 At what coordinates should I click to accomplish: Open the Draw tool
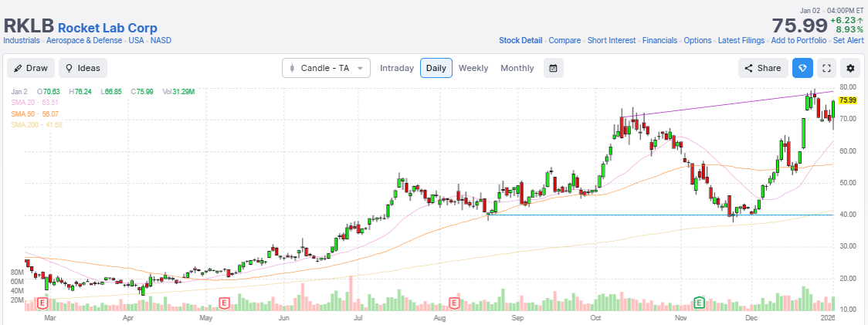point(31,68)
